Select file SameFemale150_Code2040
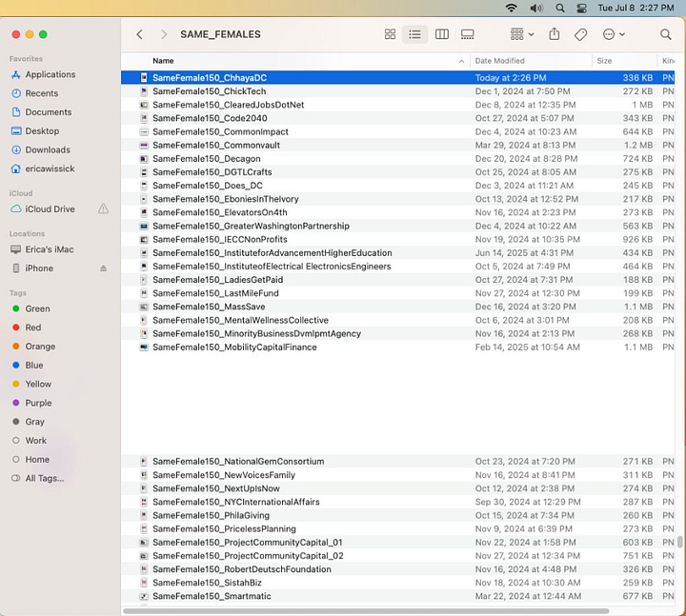The width and height of the screenshot is (686, 616). [397, 118]
